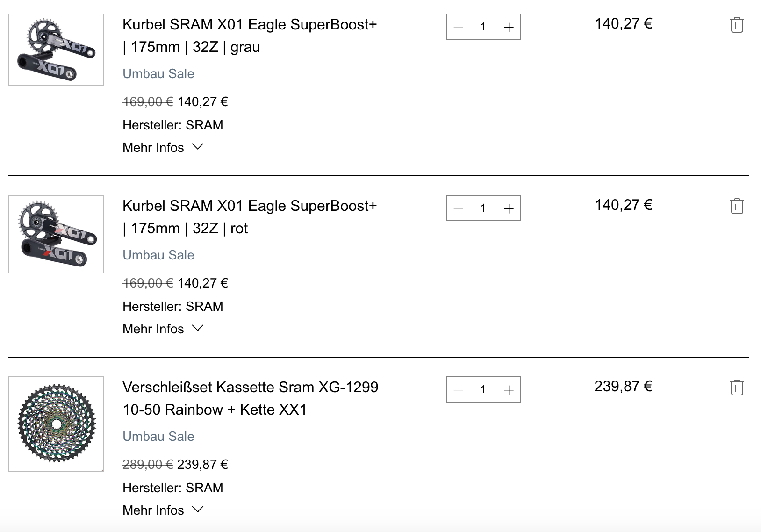Add one more XG-1299 Kassette set
Screen dimensions: 761x532
coord(509,390)
